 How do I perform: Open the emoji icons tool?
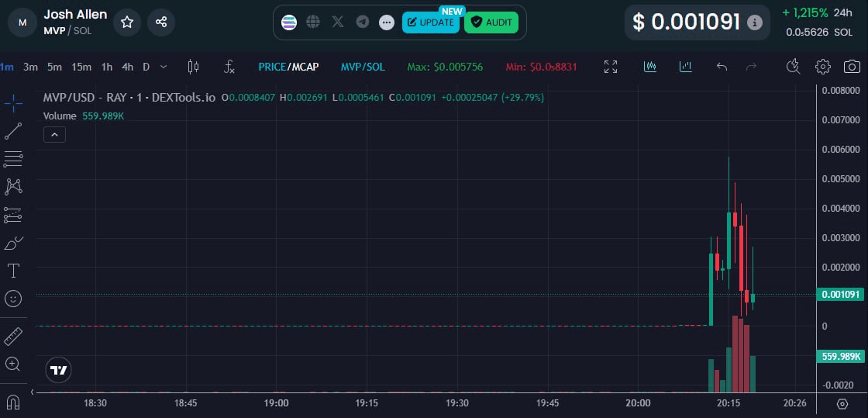click(13, 299)
